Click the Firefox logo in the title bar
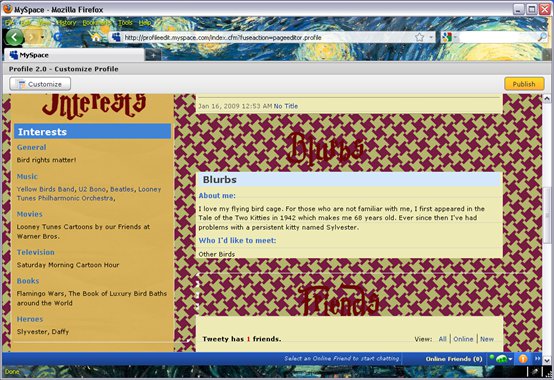554x380 pixels. pyautogui.click(x=7, y=8)
